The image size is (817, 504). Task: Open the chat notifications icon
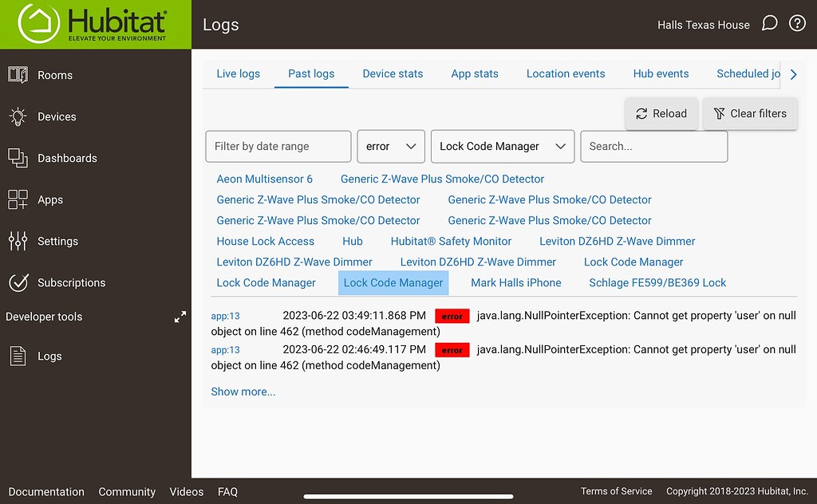[769, 24]
